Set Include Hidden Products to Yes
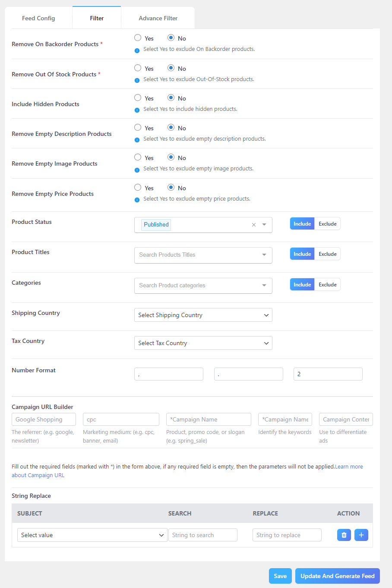392x588 pixels. tap(138, 98)
